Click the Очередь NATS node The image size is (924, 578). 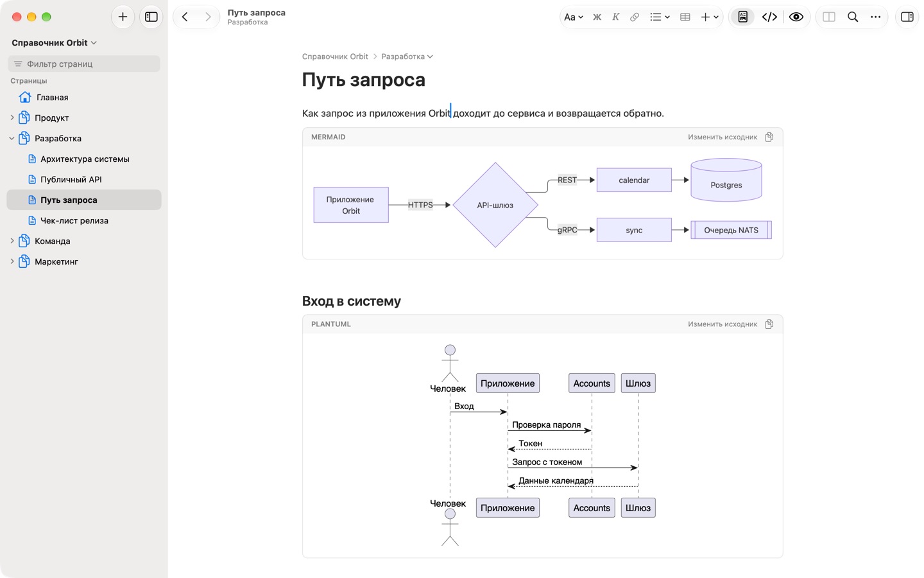(732, 230)
